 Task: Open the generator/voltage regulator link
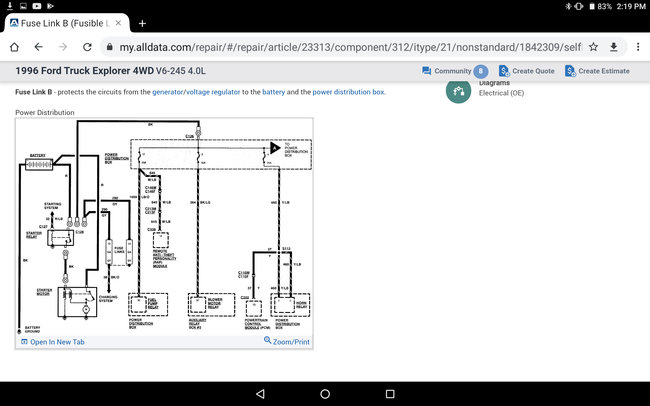(196, 92)
